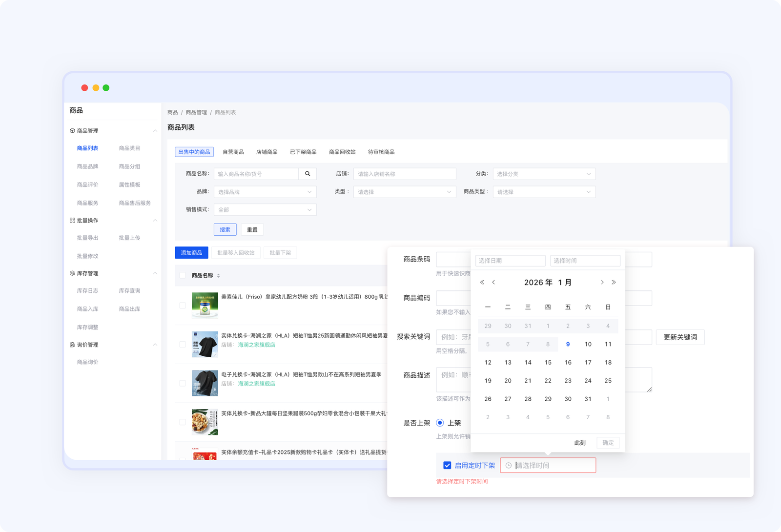Advance calendar to next month
Viewport: 781px width, 532px height.
coord(602,283)
